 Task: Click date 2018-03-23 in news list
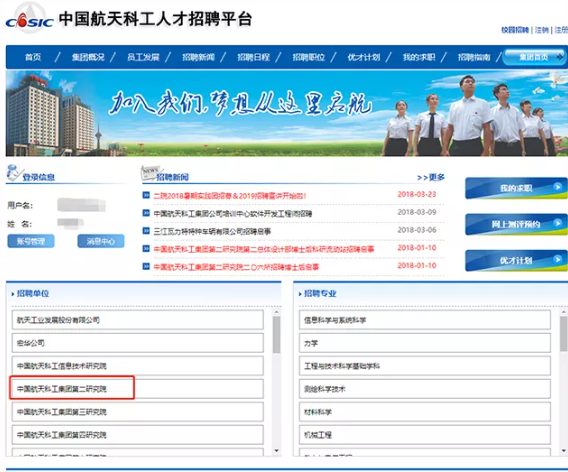click(x=417, y=195)
